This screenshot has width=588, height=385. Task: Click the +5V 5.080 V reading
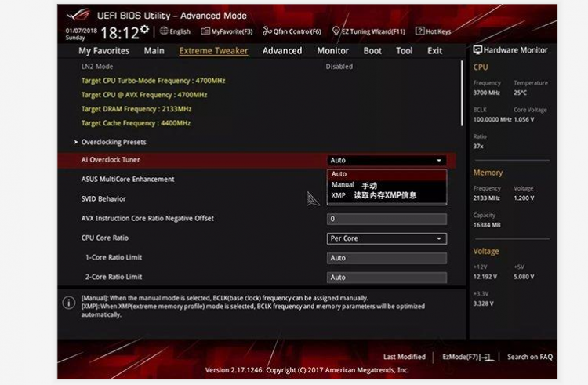(524, 277)
